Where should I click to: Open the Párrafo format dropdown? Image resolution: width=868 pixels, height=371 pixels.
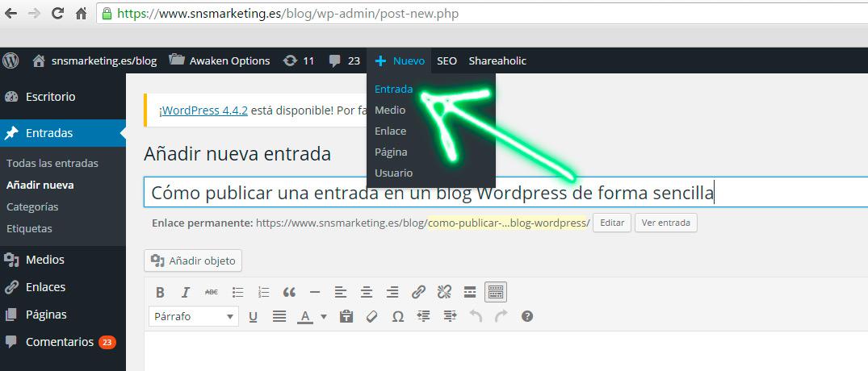coord(194,316)
